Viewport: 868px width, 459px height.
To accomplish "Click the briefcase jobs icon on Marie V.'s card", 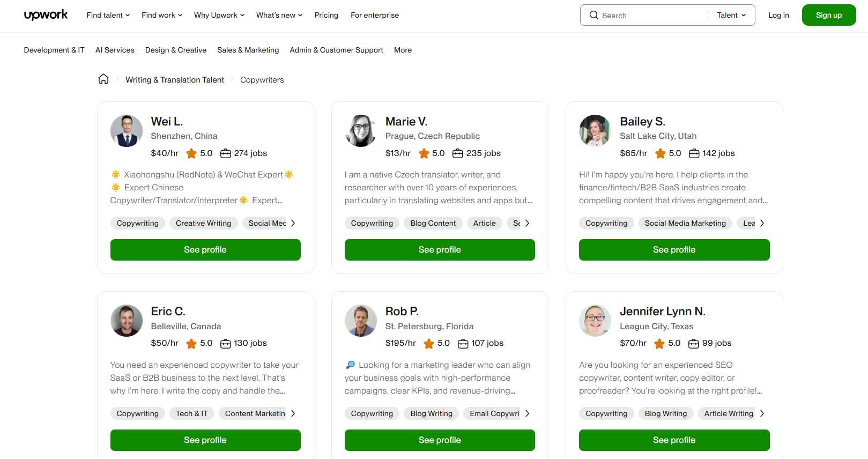I will tap(457, 153).
